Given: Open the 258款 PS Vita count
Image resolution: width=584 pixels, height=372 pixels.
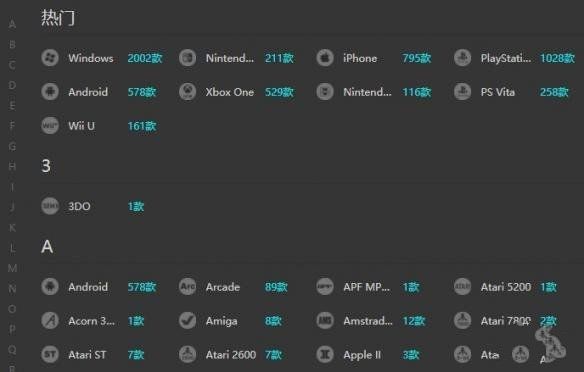Looking at the screenshot, I should point(554,92).
